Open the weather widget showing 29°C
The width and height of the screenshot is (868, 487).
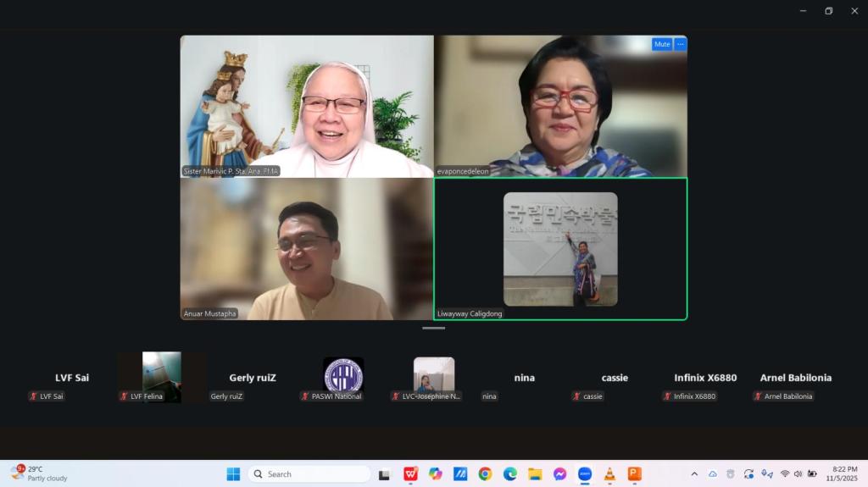coord(38,473)
